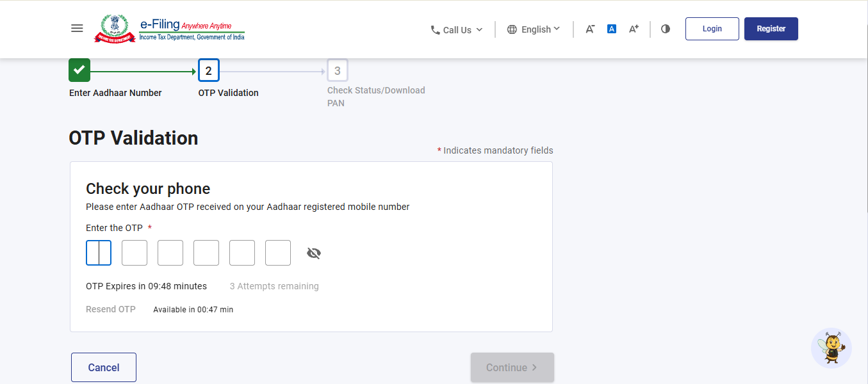Click the Cancel button
This screenshot has width=868, height=384.
[x=104, y=367]
